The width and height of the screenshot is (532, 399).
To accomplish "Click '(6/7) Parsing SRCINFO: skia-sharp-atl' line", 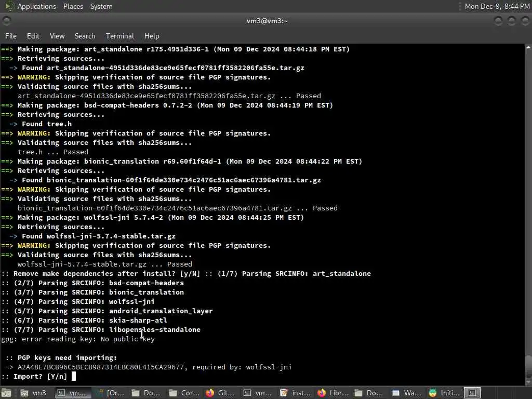I will (x=84, y=320).
